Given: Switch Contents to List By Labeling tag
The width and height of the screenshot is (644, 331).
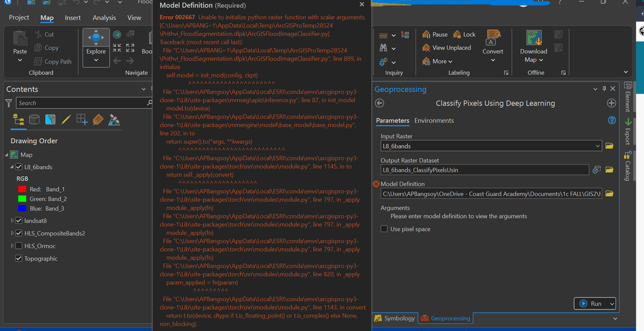Looking at the screenshot, I should point(98,119).
